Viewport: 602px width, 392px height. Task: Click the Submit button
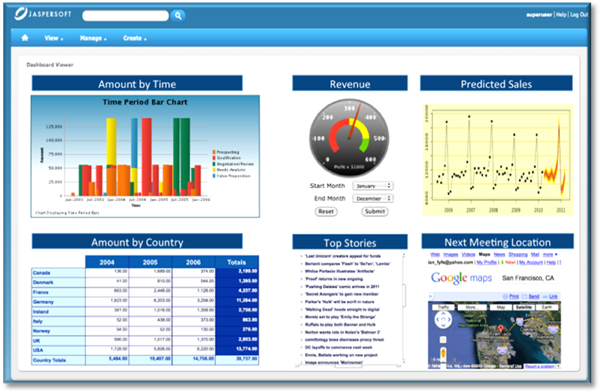tap(375, 212)
